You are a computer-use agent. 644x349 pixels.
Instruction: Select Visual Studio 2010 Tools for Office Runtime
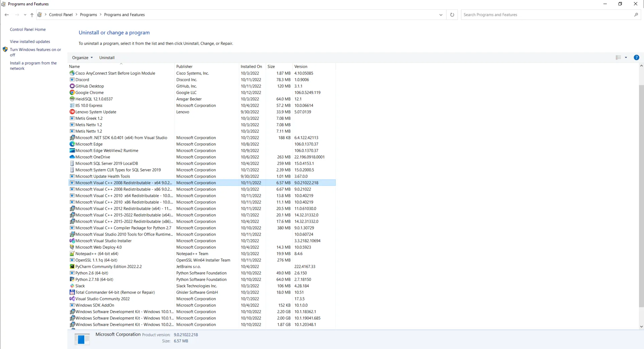coord(202,235)
